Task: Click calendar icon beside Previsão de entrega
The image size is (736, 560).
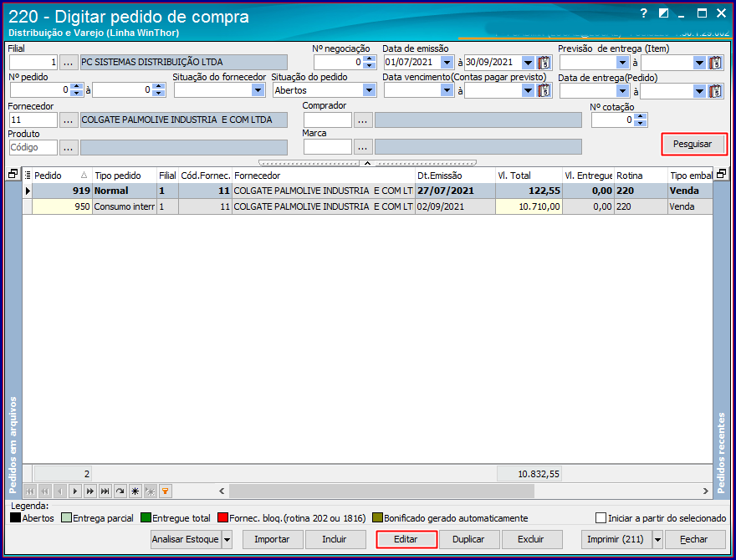Action: click(x=715, y=63)
